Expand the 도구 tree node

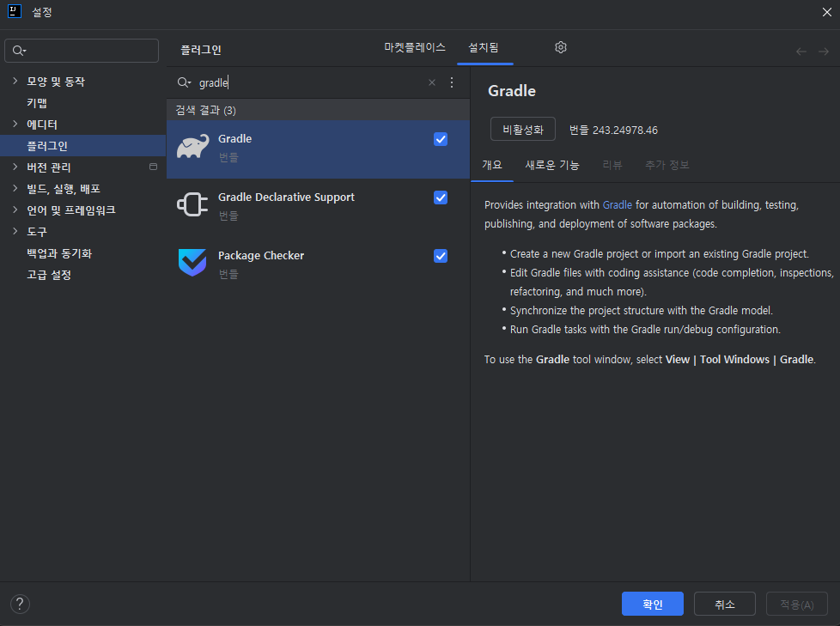coord(15,231)
